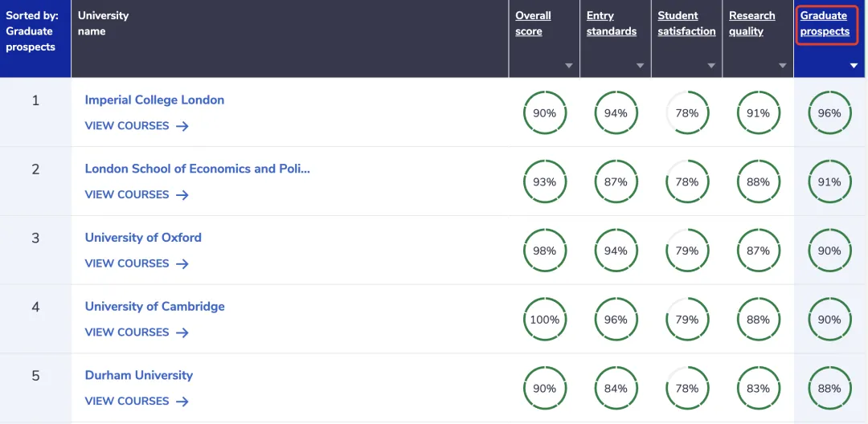The height and width of the screenshot is (424, 868).
Task: Open the Overall score sort dropdown arrow
Action: tap(569, 66)
